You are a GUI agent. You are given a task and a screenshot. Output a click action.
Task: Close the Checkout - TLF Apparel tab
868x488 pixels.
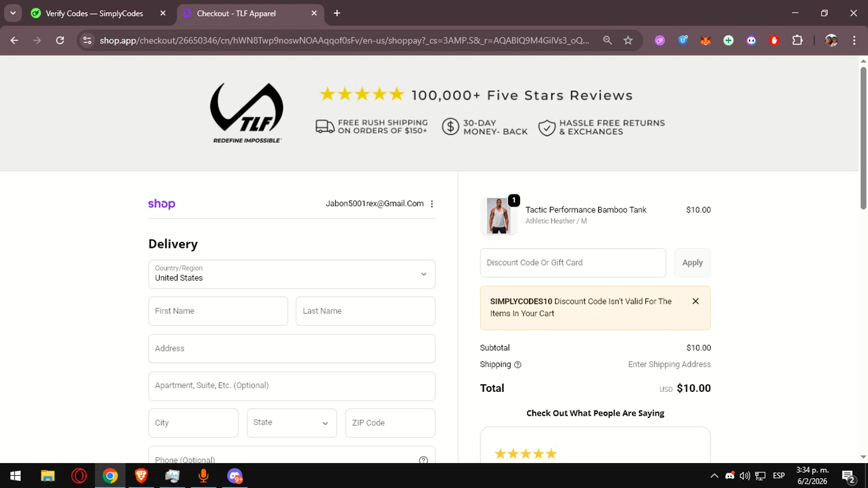point(314,13)
